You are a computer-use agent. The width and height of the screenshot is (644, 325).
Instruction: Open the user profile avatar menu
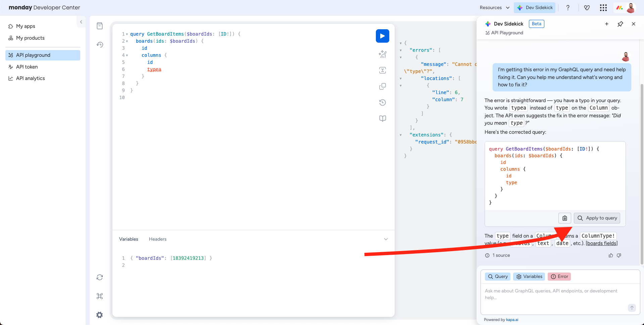(x=631, y=8)
